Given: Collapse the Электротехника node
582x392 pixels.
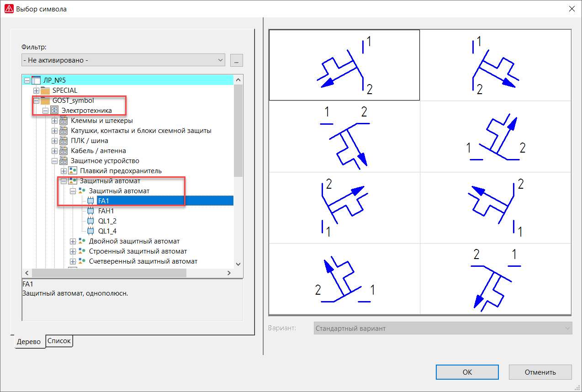Looking at the screenshot, I should point(45,111).
